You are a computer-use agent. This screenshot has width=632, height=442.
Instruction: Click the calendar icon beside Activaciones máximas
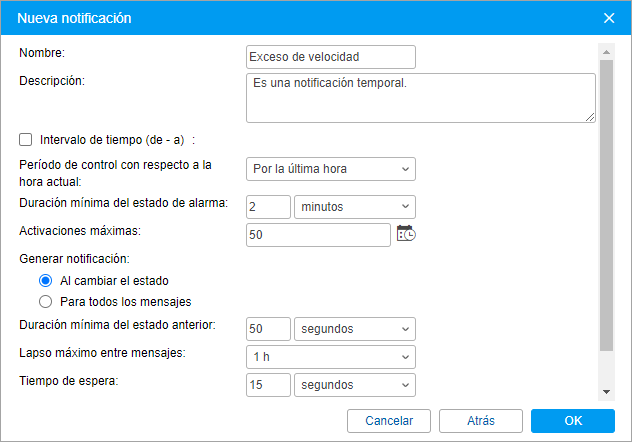point(405,234)
